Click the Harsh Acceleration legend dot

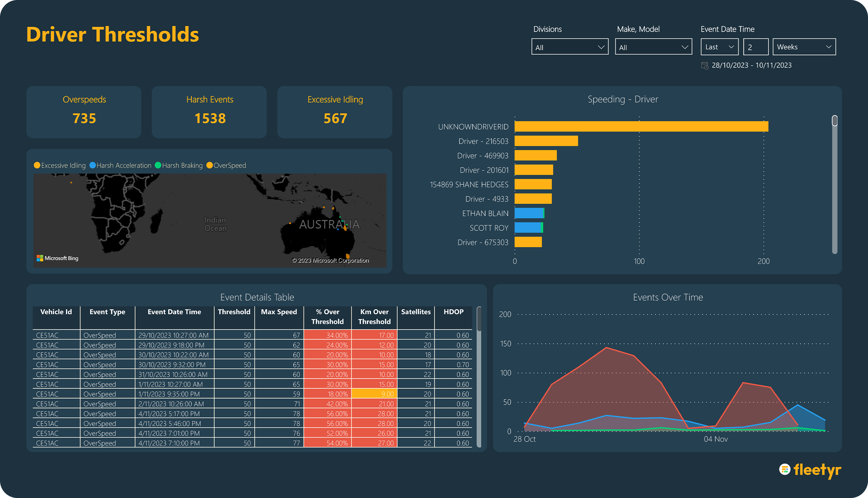click(x=92, y=166)
